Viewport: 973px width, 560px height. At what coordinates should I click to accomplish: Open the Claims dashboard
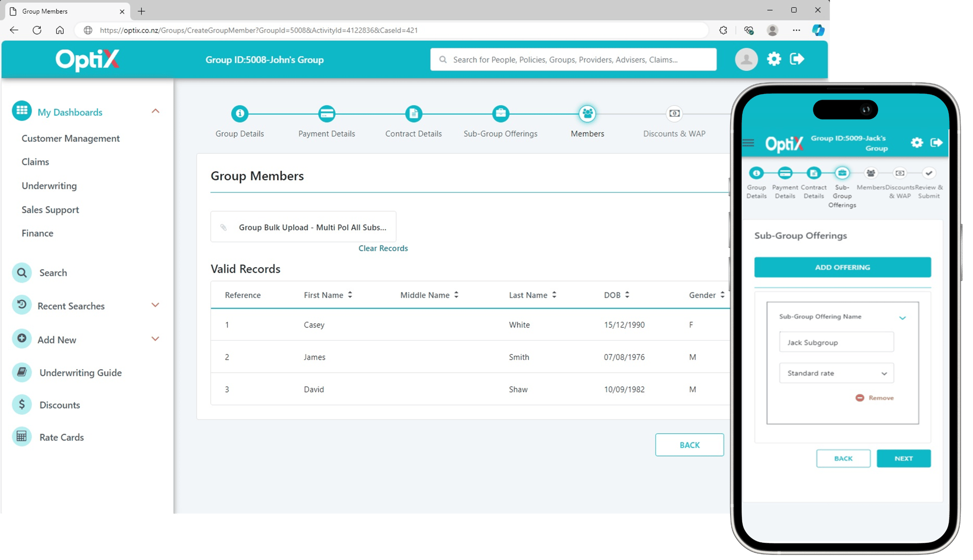click(35, 162)
